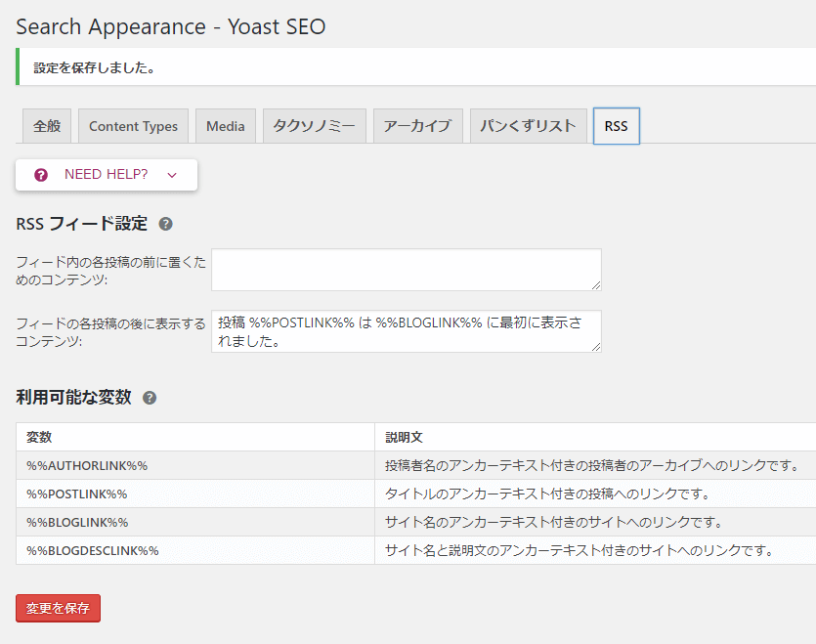Select the RSS tab
Image resolution: width=816 pixels, height=644 pixels.
(x=617, y=126)
